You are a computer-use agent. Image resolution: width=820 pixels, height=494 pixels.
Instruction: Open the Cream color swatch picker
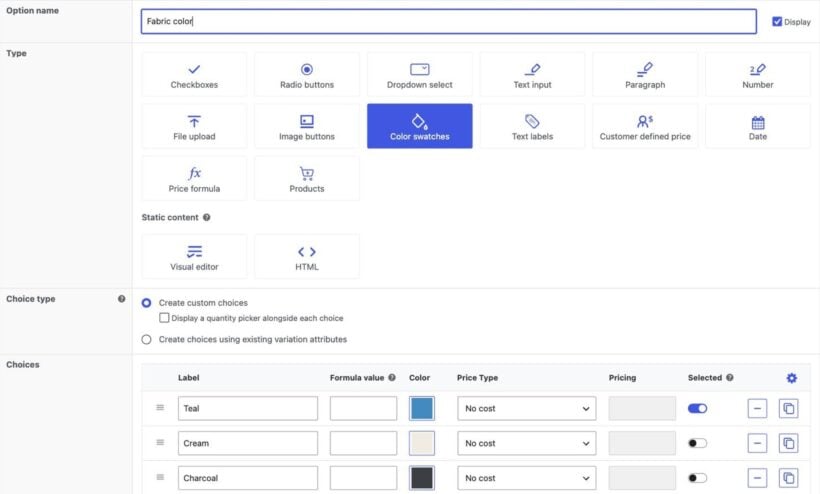[422, 443]
